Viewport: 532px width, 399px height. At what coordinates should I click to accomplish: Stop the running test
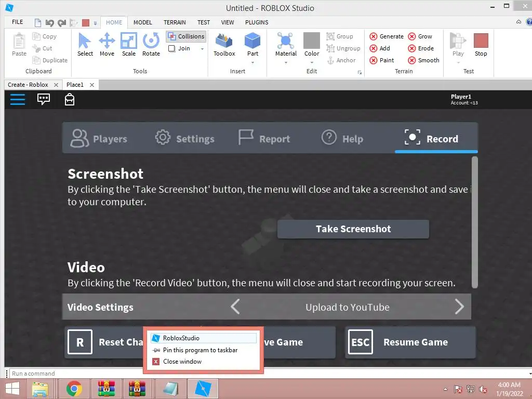pos(481,45)
